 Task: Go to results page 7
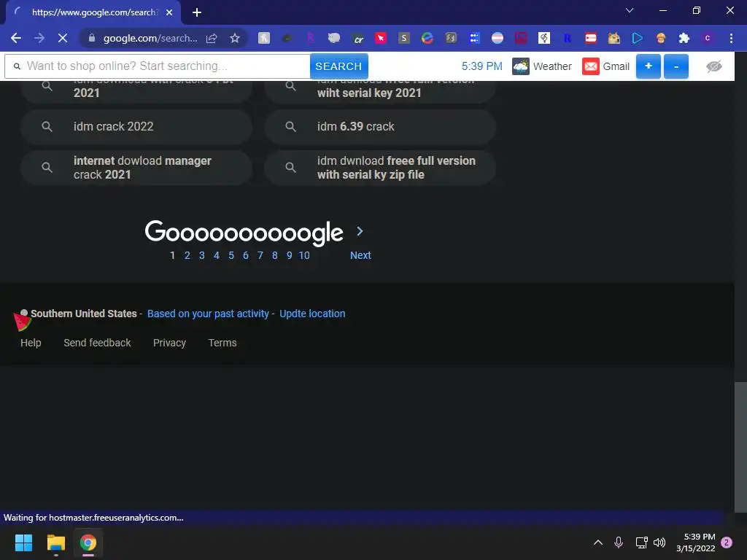pos(260,255)
